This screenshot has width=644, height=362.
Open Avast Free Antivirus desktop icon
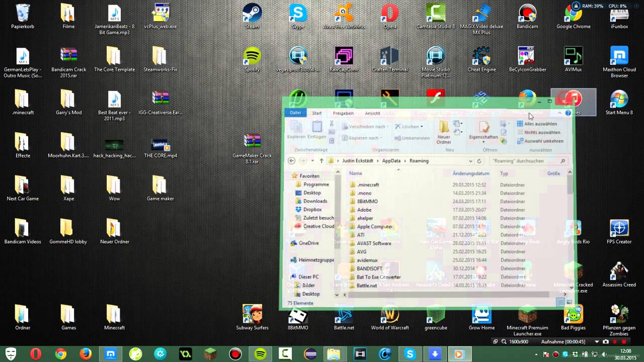click(344, 16)
